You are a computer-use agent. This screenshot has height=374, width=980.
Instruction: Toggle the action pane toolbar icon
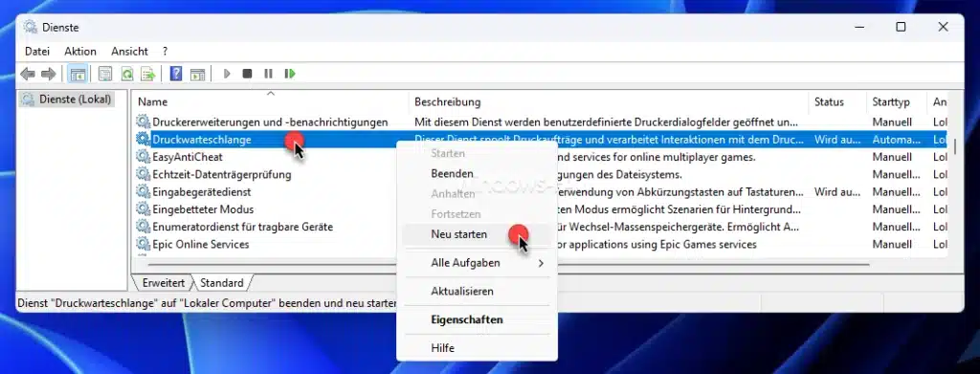(x=197, y=74)
